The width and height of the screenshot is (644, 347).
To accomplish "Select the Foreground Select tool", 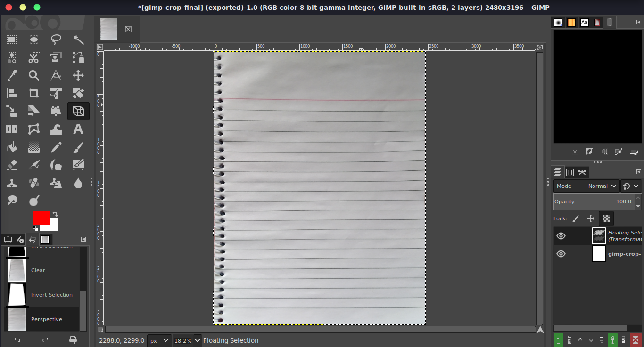I will (x=56, y=57).
